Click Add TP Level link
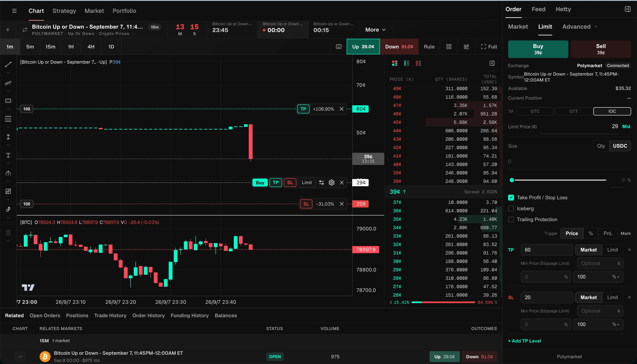This screenshot has height=364, width=637. (524, 341)
